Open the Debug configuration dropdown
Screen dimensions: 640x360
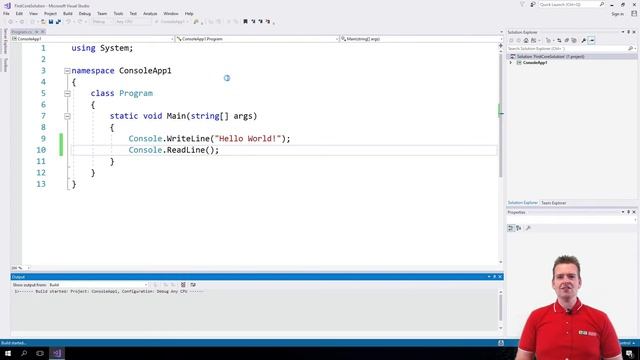102,22
